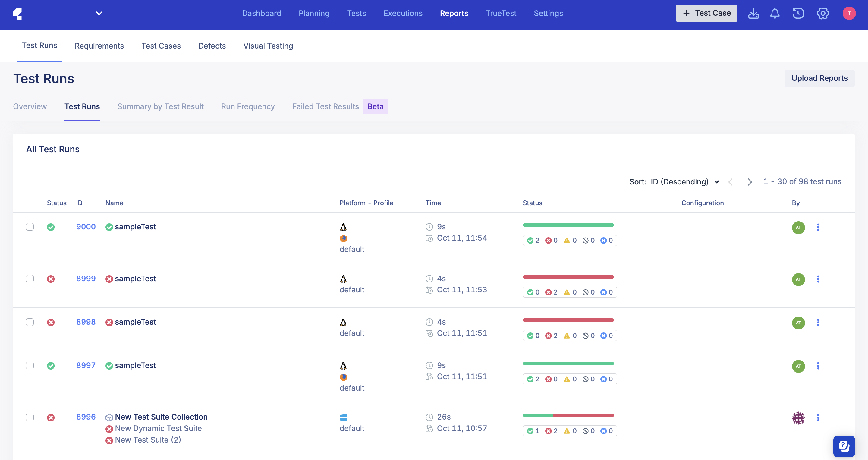The width and height of the screenshot is (868, 460).
Task: Open test run ID 8999 link
Action: tap(86, 279)
